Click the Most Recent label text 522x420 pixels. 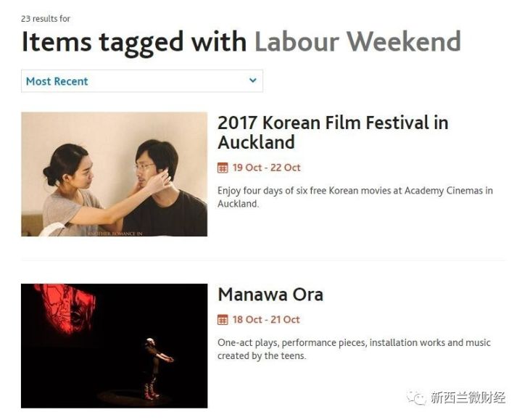pos(57,81)
